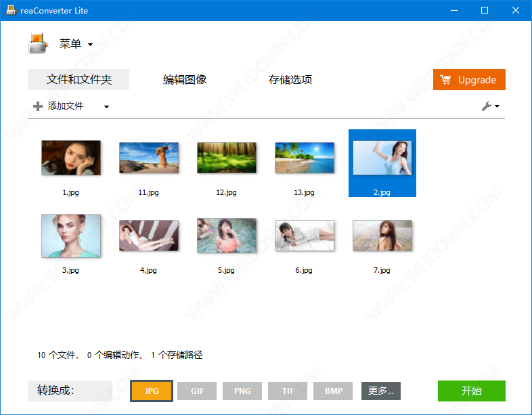
Task: Select the 7.jpg thumbnail
Action: [x=382, y=236]
